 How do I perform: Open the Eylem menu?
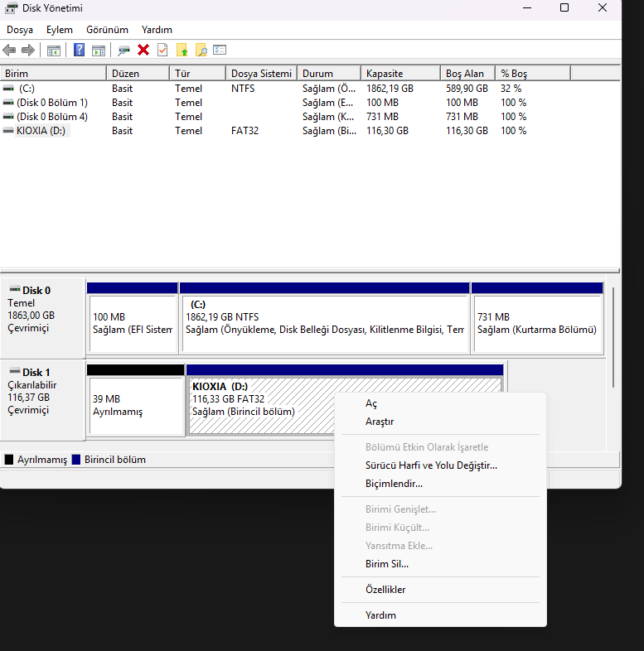[x=60, y=30]
